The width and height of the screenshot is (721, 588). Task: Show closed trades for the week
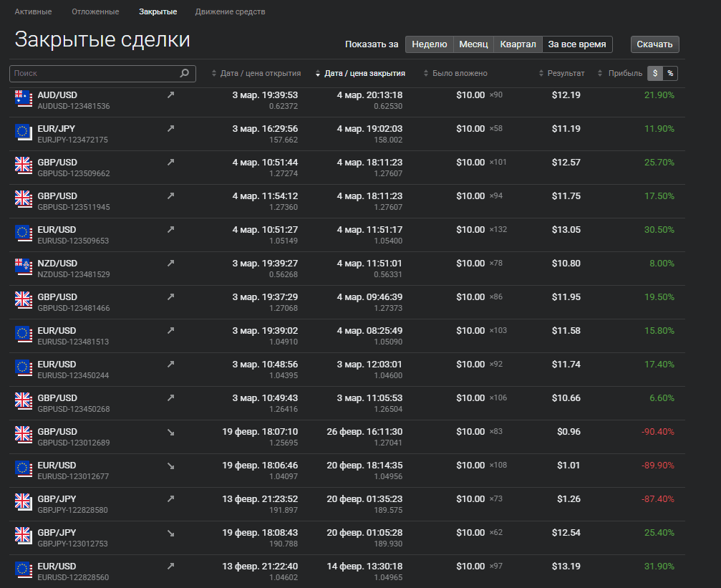pos(430,44)
